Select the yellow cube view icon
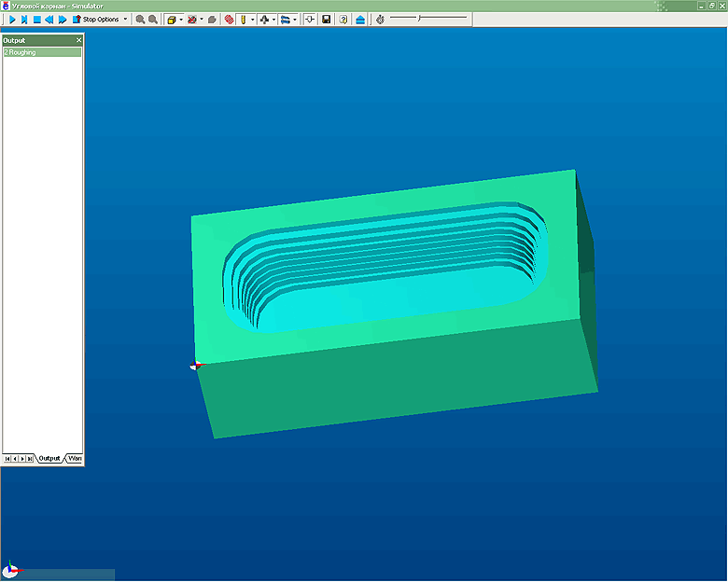This screenshot has height=582, width=728. (x=172, y=20)
